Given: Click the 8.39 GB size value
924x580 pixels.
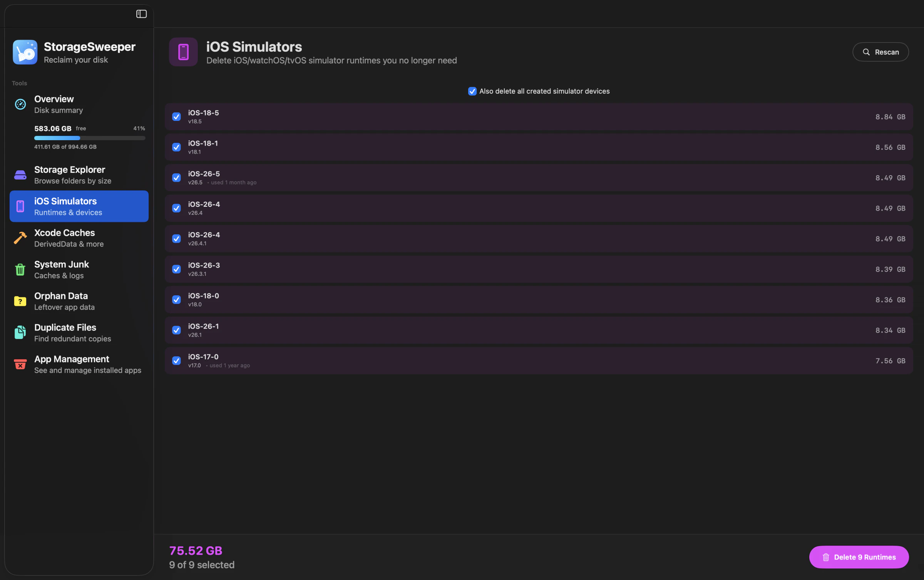Looking at the screenshot, I should [x=890, y=269].
